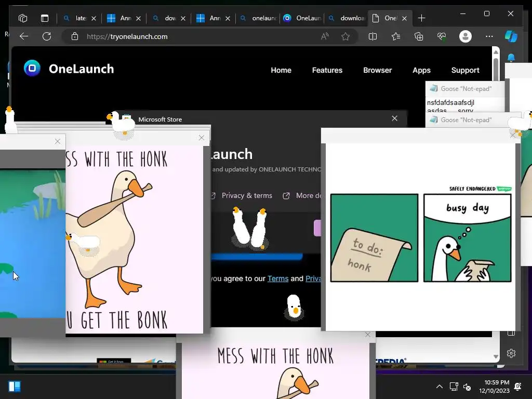Click the 'busy day' goose comic panel
The image size is (532, 399).
467,238
